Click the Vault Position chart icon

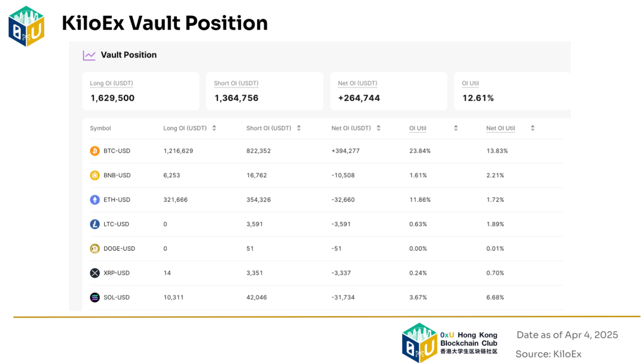coord(89,55)
